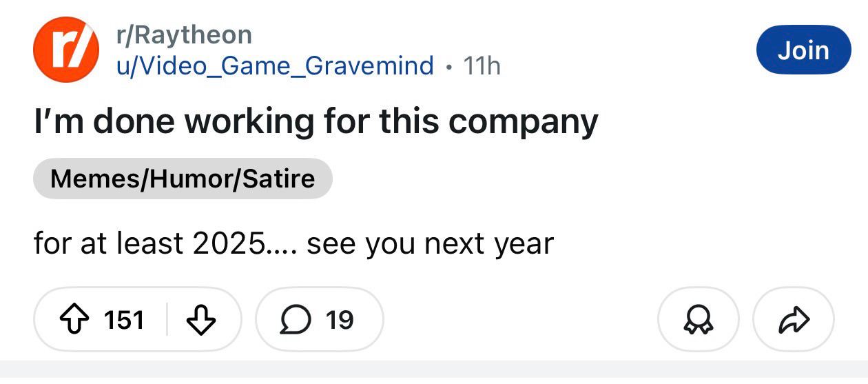Give an award using the ribbon icon
The width and height of the screenshot is (868, 384).
coord(698,320)
